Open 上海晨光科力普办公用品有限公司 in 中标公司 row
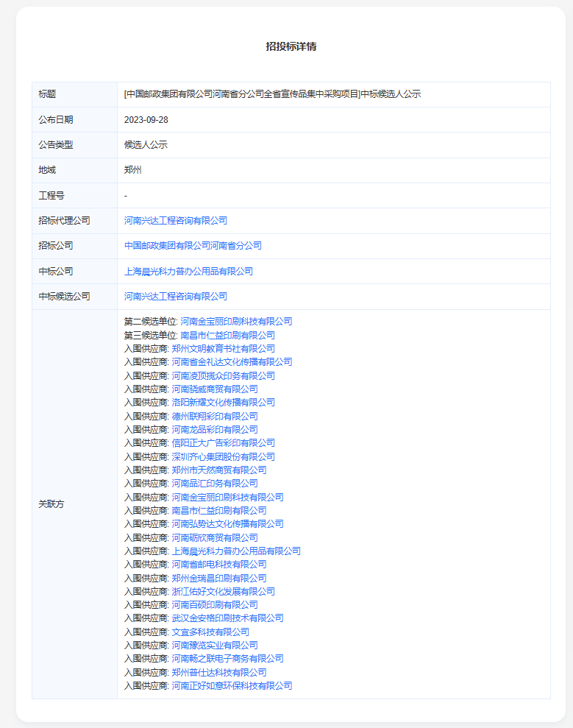 point(188,271)
